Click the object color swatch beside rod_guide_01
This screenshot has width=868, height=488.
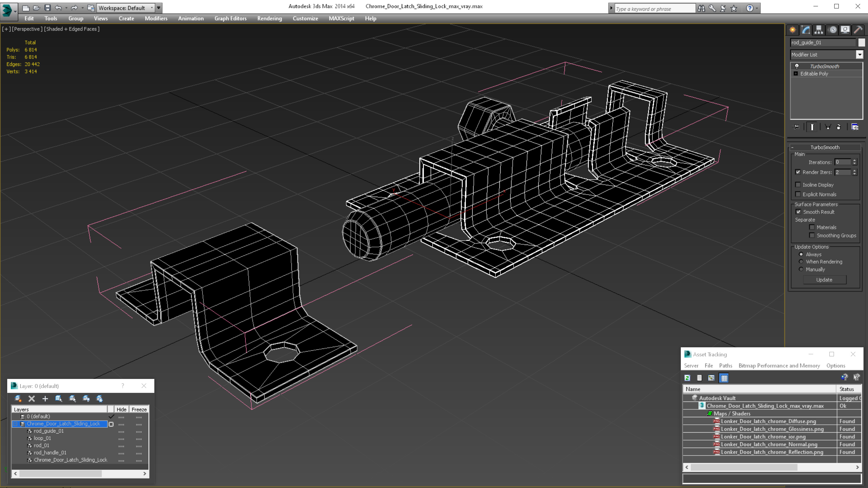[x=861, y=42]
